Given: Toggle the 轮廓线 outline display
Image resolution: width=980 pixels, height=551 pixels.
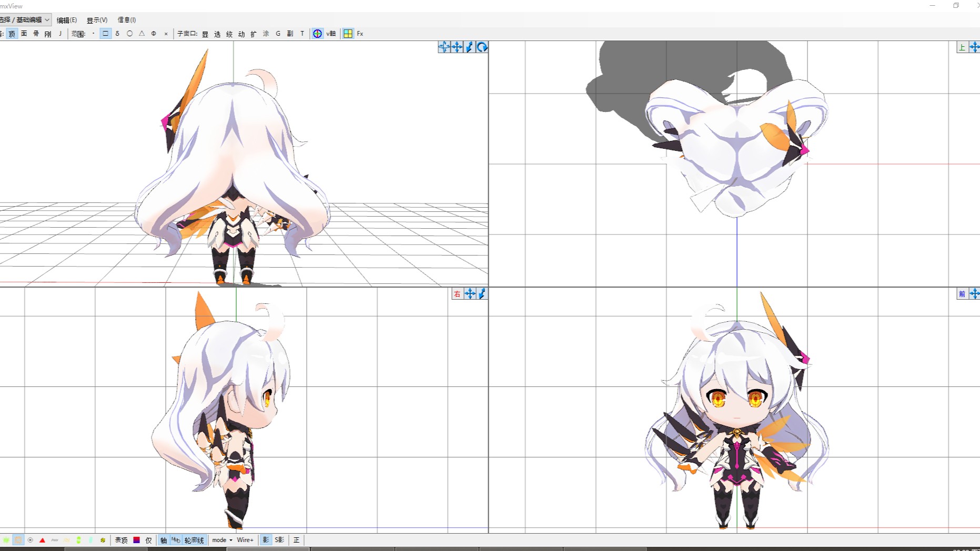Looking at the screenshot, I should [x=194, y=540].
